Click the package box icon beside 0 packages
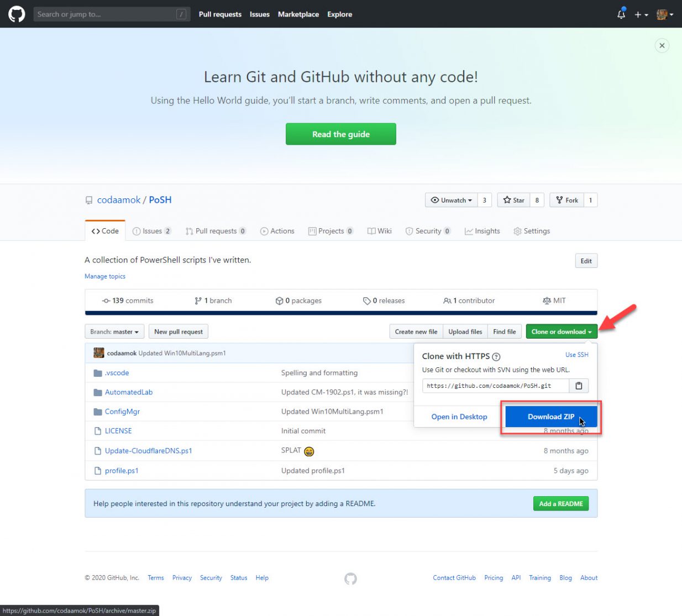This screenshot has height=616, width=682. click(280, 300)
